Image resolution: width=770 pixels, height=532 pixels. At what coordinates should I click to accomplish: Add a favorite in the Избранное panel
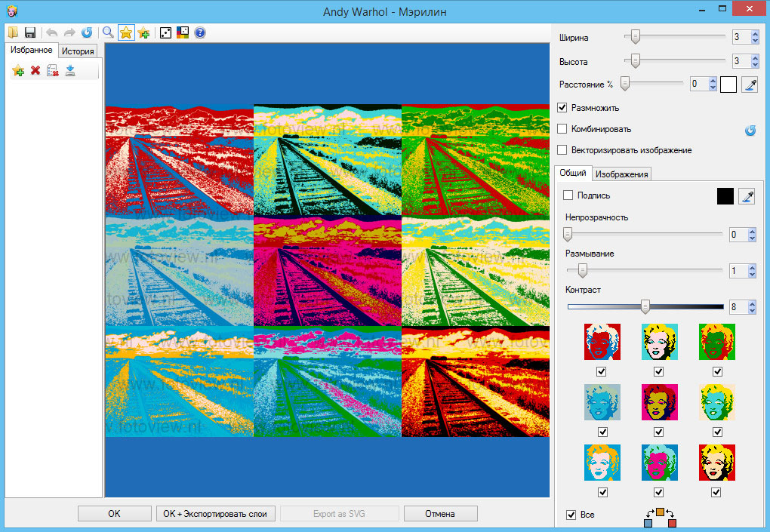18,71
